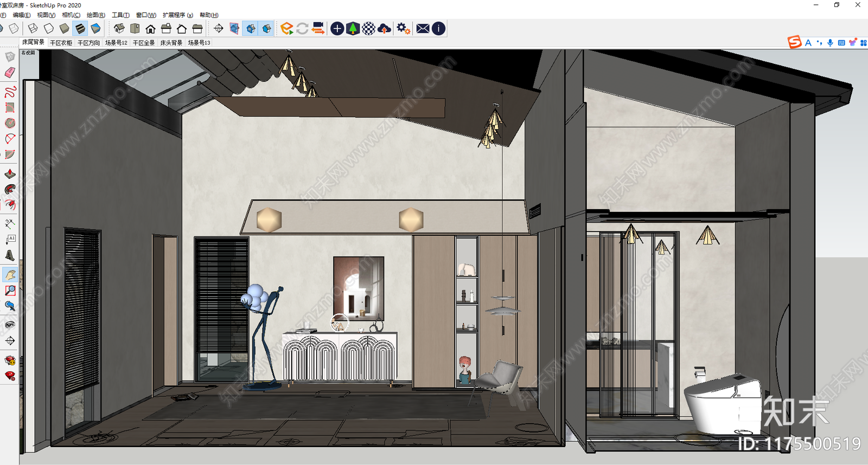
Task: Click the Sogou input method S logo
Action: click(x=794, y=42)
